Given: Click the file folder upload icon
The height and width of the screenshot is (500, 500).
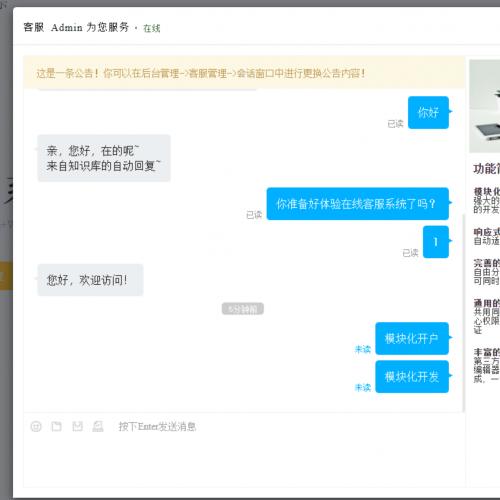Looking at the screenshot, I should pos(56,426).
